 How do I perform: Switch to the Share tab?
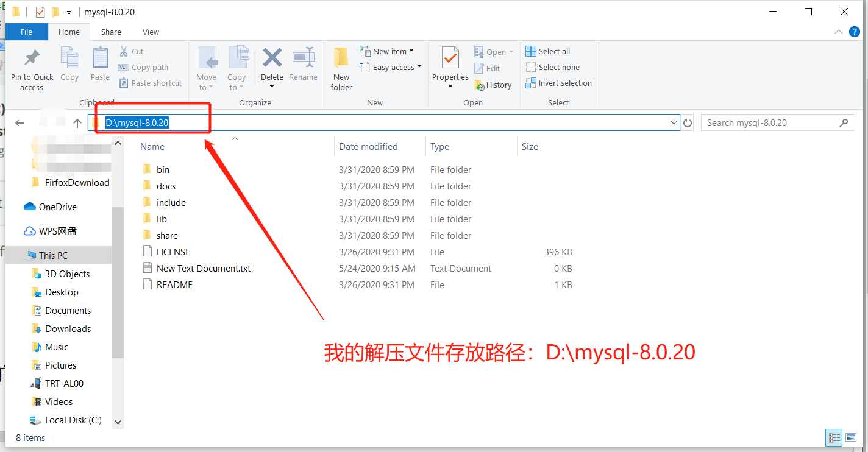coord(111,32)
